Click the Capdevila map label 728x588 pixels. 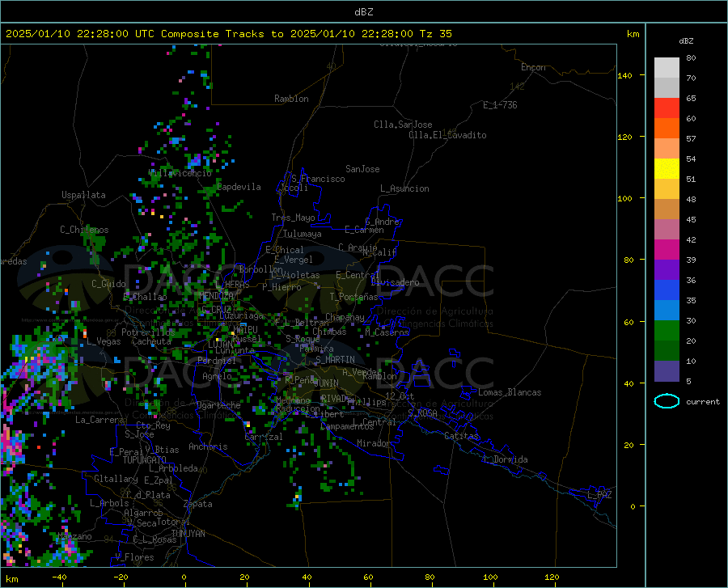pyautogui.click(x=239, y=187)
